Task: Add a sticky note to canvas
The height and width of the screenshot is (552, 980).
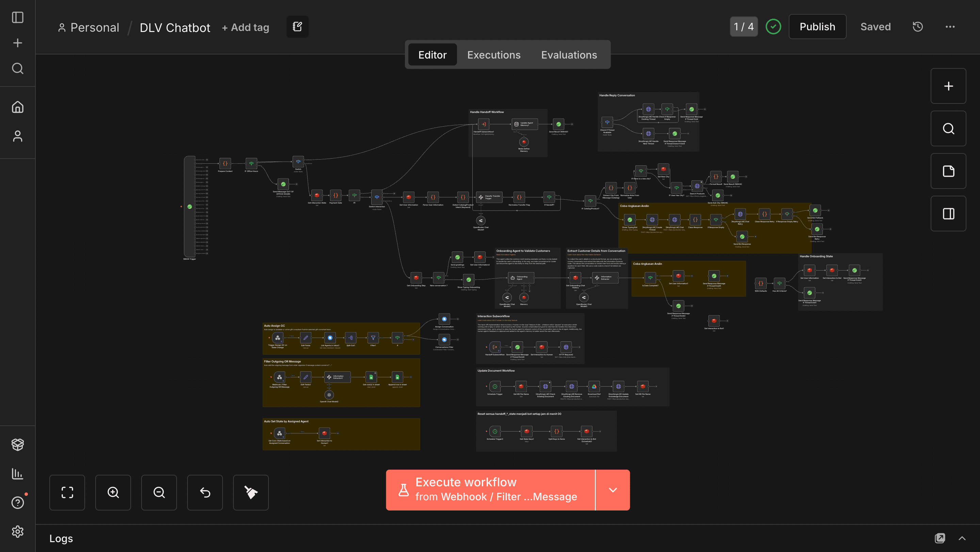Action: tap(948, 171)
